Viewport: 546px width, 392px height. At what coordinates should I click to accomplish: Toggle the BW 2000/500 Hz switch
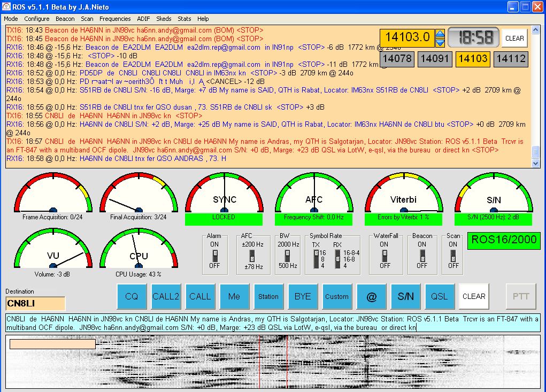(287, 256)
